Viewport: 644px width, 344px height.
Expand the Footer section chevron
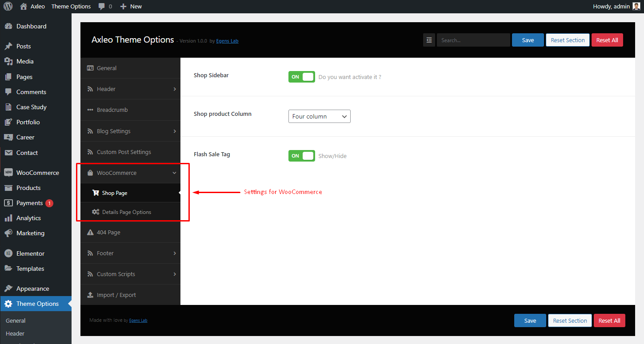pyautogui.click(x=175, y=253)
